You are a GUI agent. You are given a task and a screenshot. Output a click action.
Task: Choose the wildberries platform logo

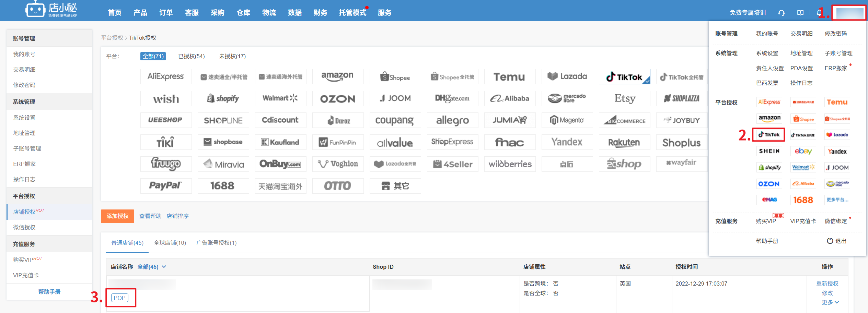pos(510,164)
